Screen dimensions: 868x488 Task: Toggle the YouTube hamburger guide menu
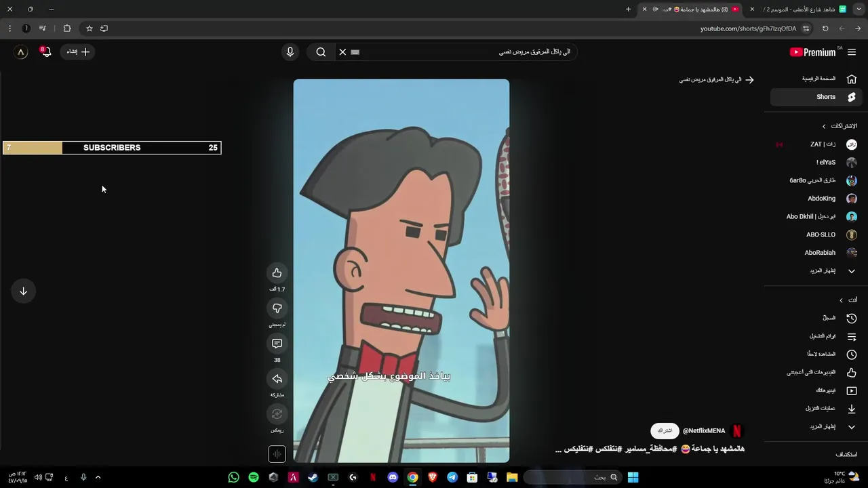pyautogui.click(x=852, y=52)
